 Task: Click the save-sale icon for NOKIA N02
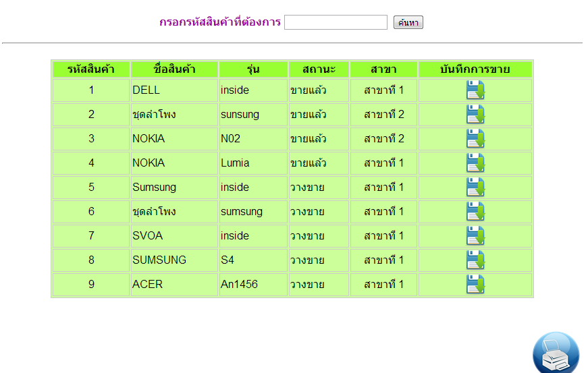[x=475, y=138]
